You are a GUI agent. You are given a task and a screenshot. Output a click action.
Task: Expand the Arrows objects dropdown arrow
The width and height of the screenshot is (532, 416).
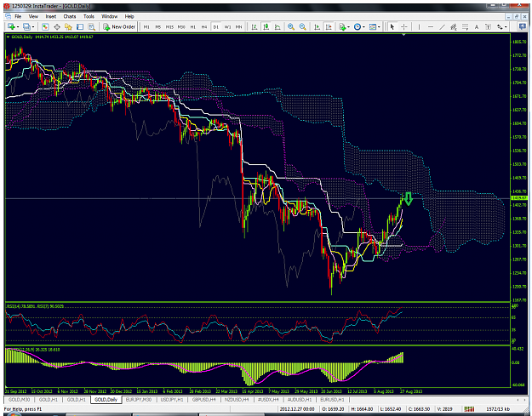[x=506, y=26]
